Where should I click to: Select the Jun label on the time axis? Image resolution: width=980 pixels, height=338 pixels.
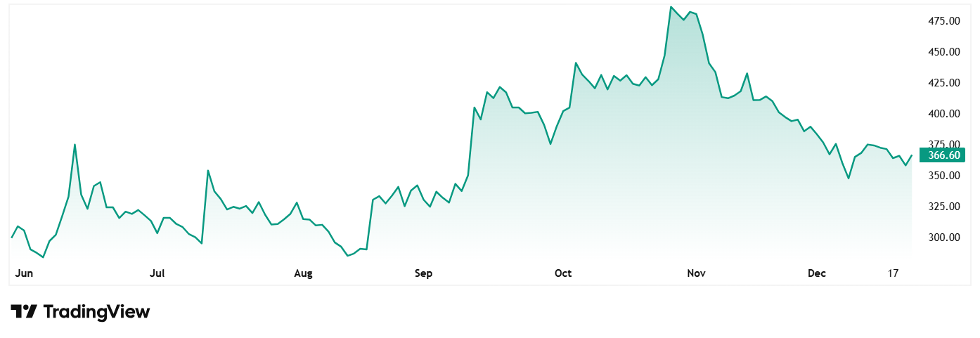(23, 273)
